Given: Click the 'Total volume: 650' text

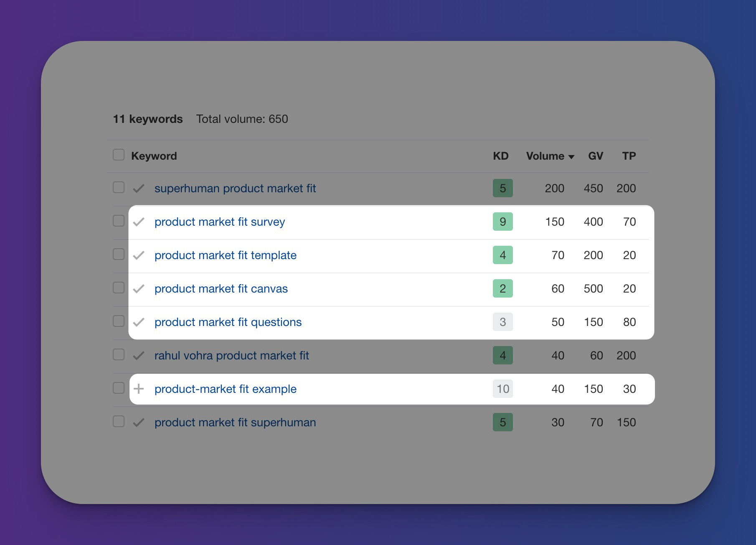Looking at the screenshot, I should tap(242, 119).
